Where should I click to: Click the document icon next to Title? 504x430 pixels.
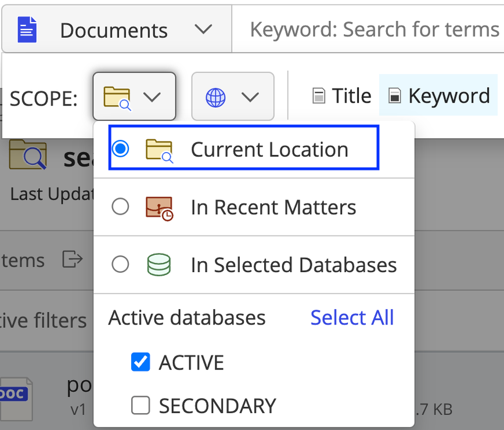pos(319,95)
